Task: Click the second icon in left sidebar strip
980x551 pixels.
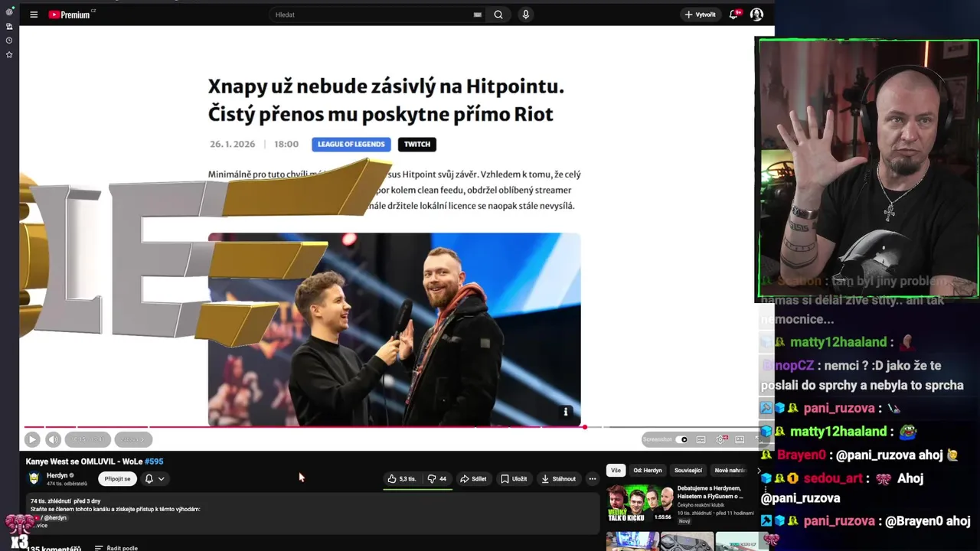Action: (9, 26)
